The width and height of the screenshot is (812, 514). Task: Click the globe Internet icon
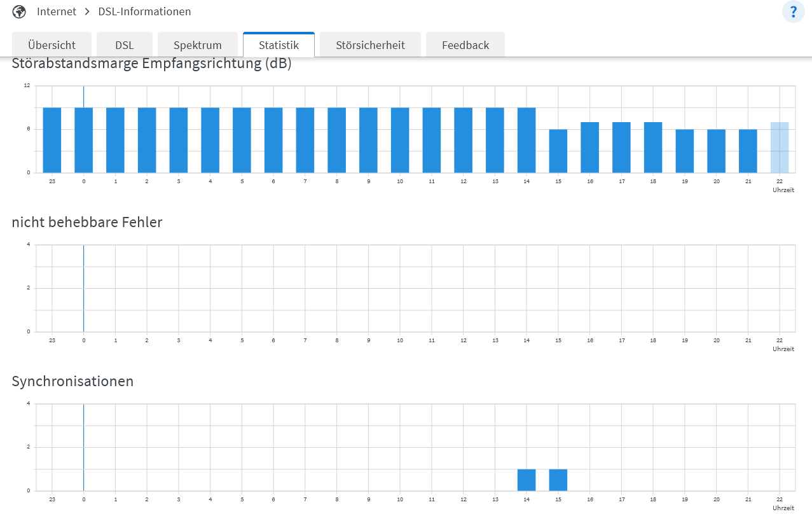pos(20,11)
